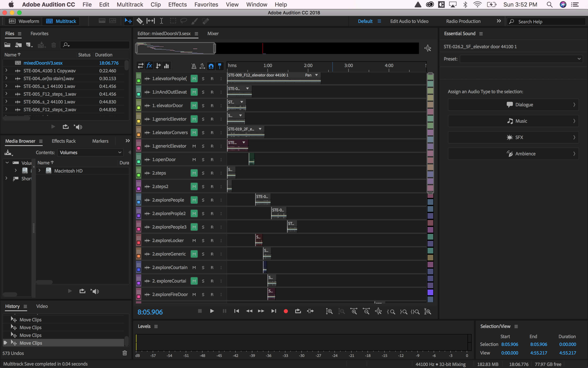
Task: Open the Effects menu
Action: coord(177,4)
